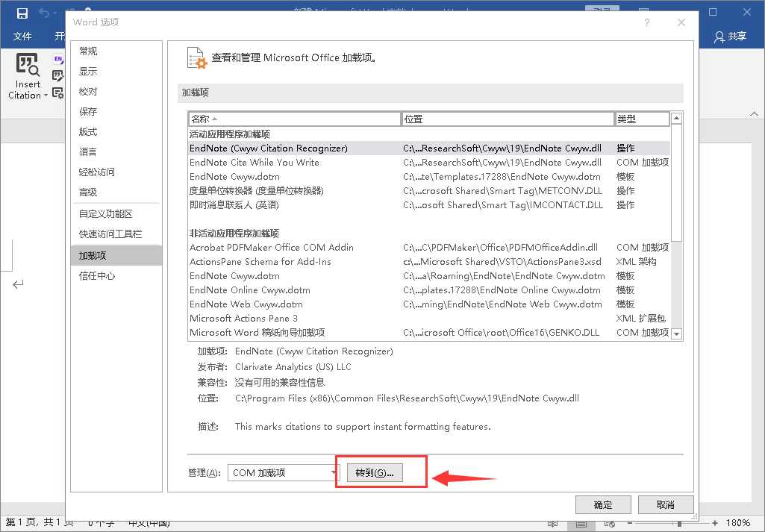Switch to print layout view in status bar

[x=581, y=523]
